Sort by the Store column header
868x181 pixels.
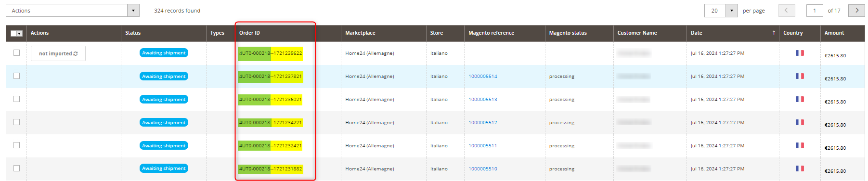click(445, 33)
